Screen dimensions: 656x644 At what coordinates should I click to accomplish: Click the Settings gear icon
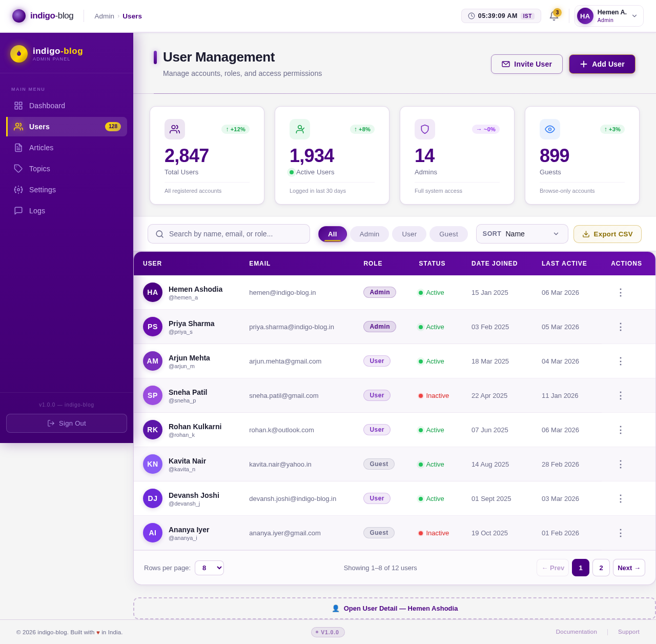[18, 190]
